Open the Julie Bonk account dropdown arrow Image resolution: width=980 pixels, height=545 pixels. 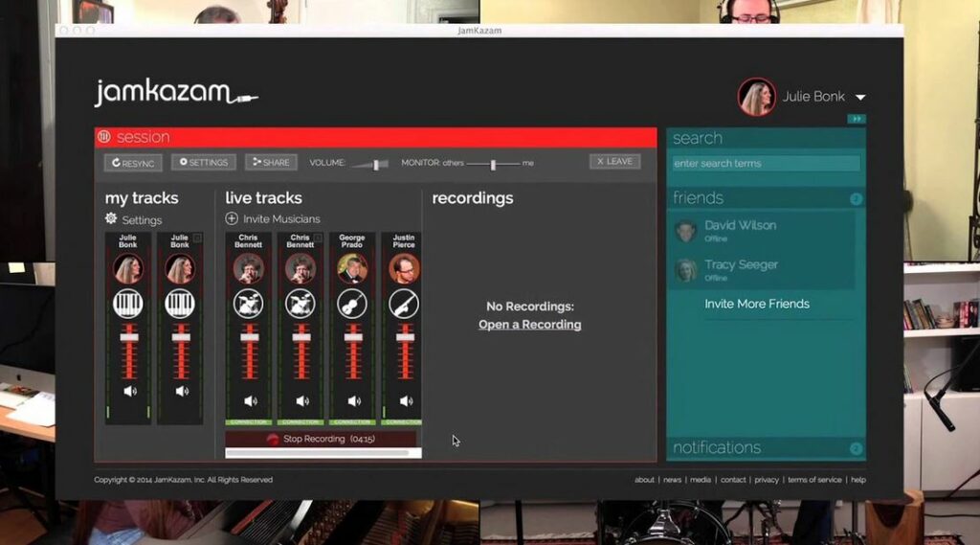(x=860, y=98)
